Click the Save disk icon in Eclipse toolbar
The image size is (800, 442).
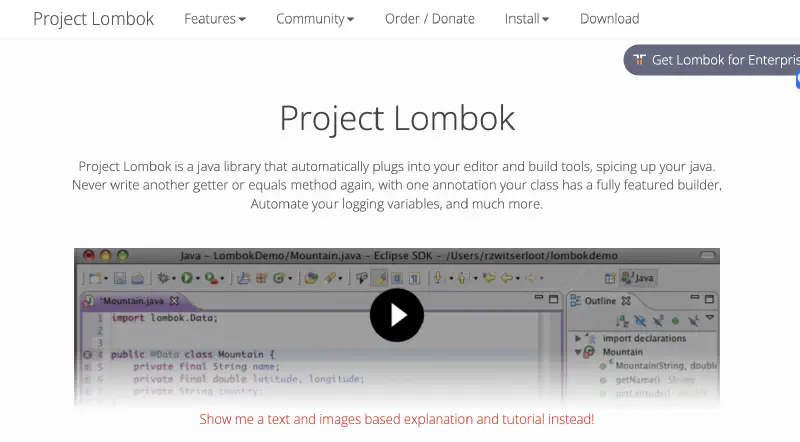118,278
